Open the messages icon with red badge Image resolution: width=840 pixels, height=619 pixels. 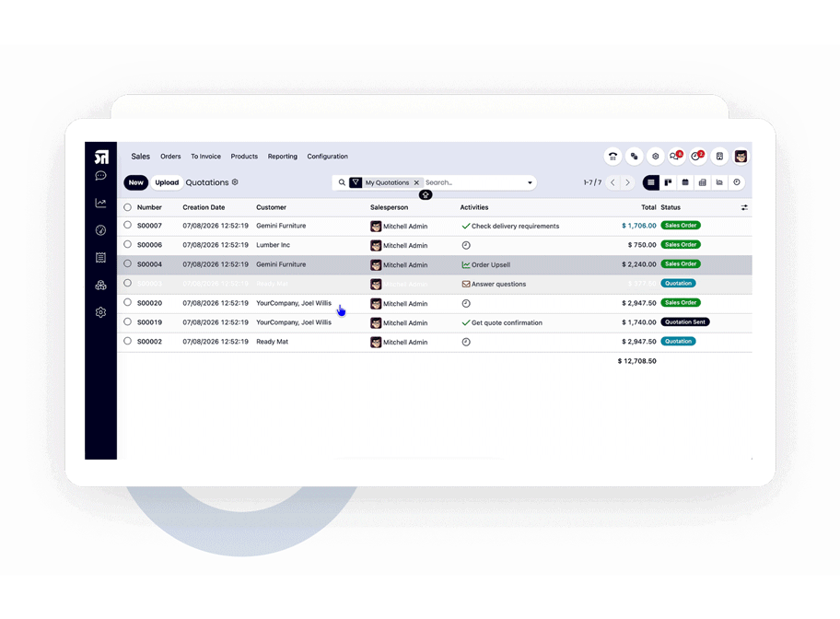(x=675, y=157)
